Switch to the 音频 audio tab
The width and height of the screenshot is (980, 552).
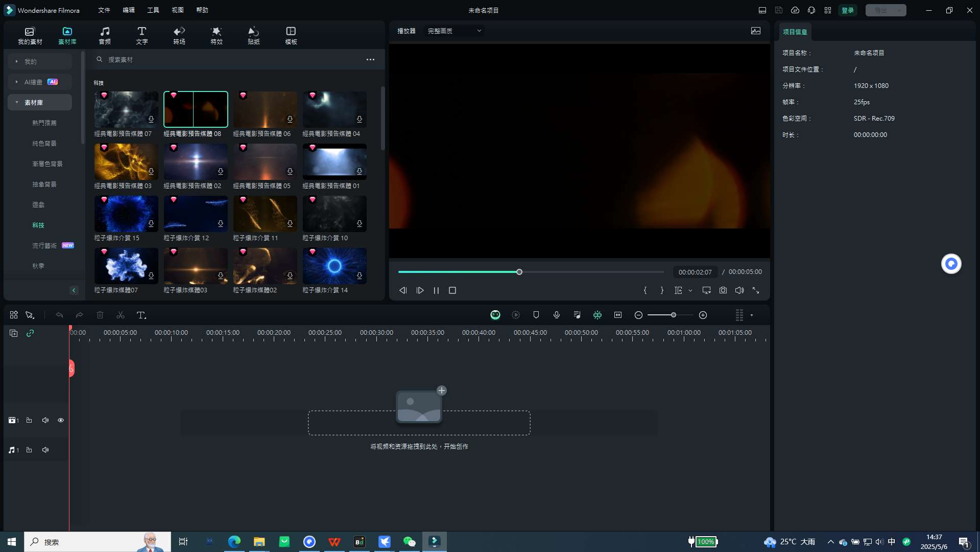[105, 36]
